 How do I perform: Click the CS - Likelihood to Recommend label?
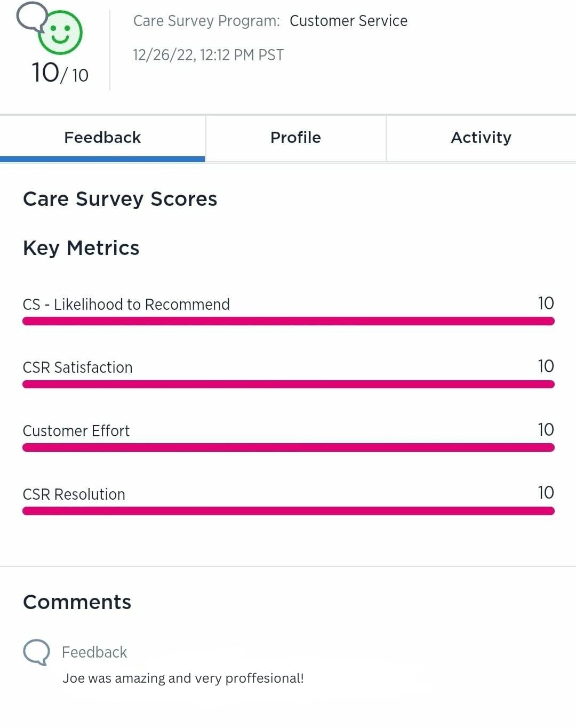126,305
